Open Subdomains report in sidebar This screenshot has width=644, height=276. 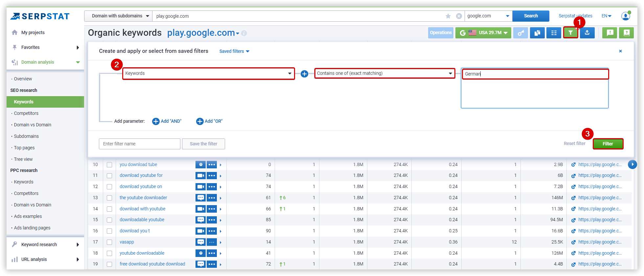click(26, 137)
